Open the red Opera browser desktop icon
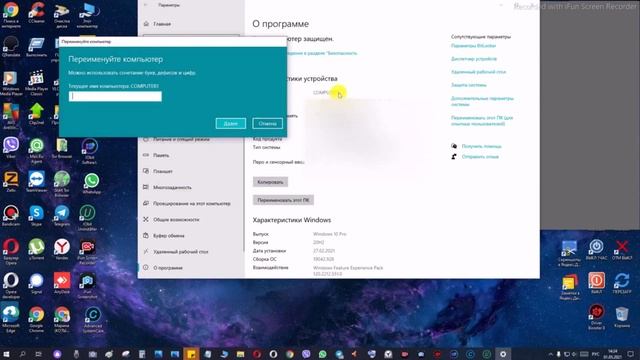 point(11,251)
